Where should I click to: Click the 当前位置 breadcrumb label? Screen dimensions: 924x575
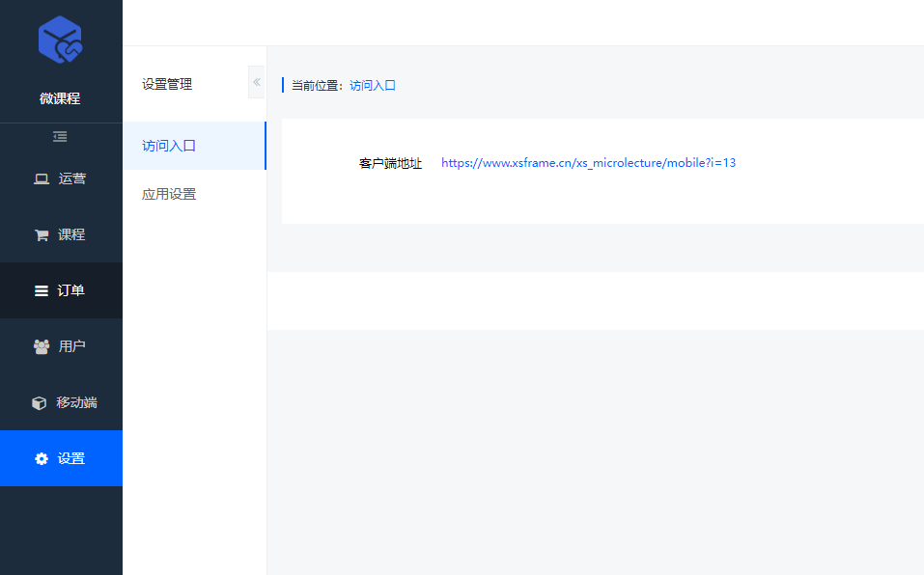point(318,85)
